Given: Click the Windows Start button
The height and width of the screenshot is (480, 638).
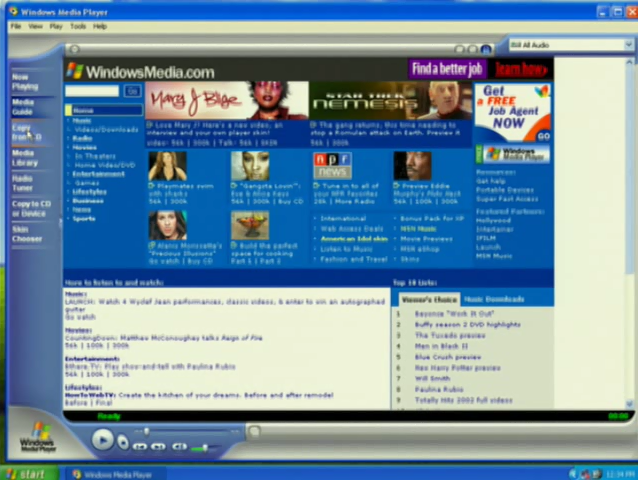Looking at the screenshot, I should (29, 474).
